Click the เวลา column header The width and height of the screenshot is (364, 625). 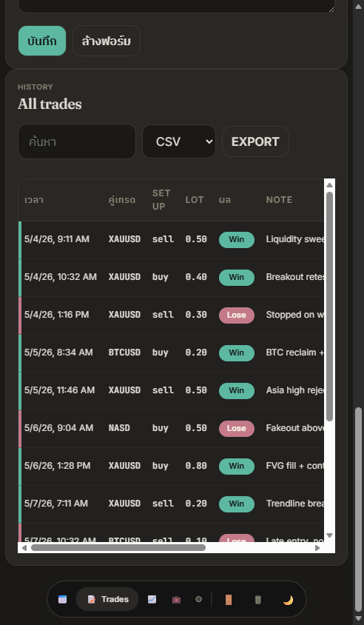(34, 200)
